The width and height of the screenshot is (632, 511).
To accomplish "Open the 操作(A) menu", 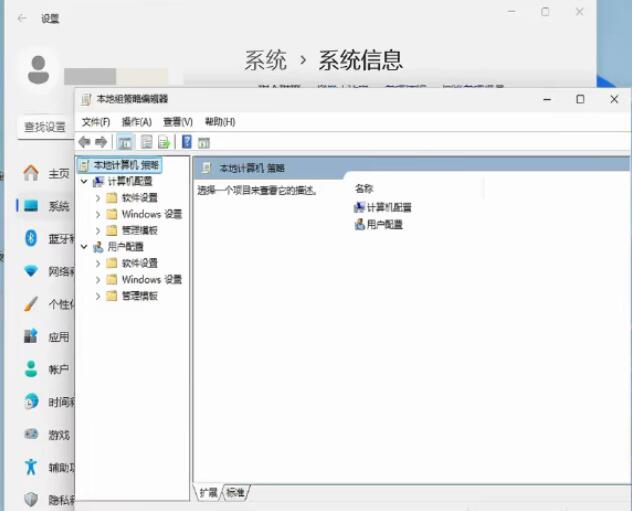I will (x=137, y=122).
